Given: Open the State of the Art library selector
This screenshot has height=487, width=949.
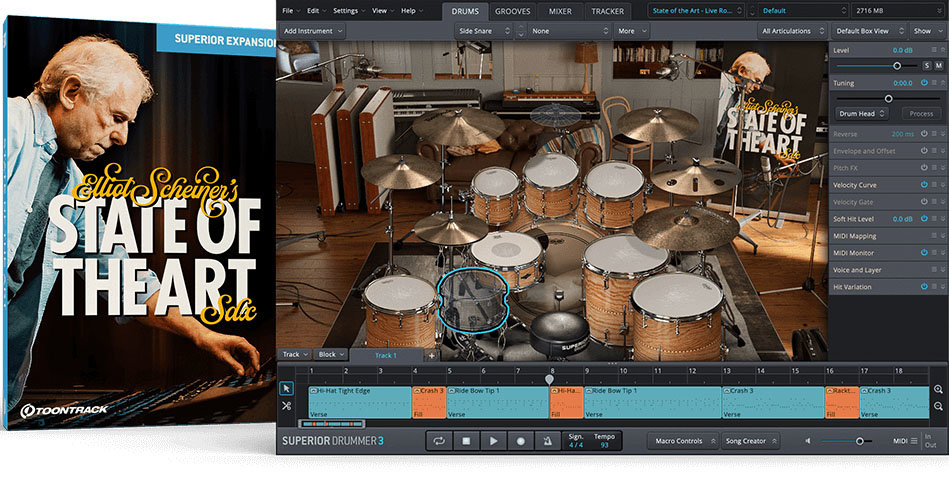Looking at the screenshot, I should coord(696,11).
